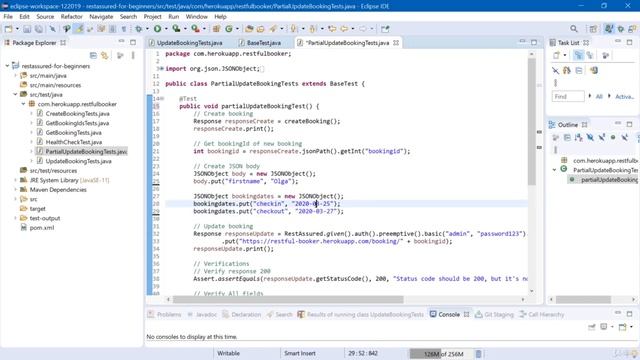Click the garbage collector trash icon
This screenshot has width=640, height=360.
(x=478, y=353)
